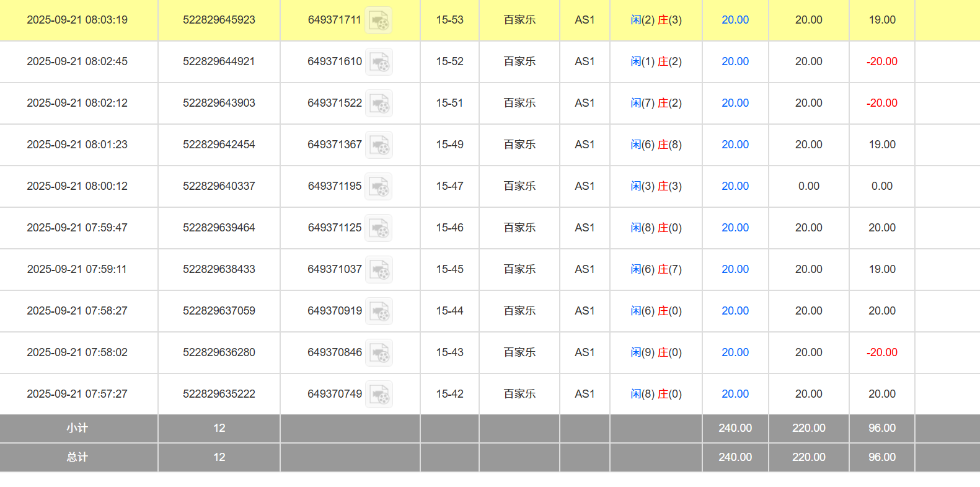Screen dimensions: 980x487
Task: Select blue 20.00 bet amount in round 15-42
Action: (735, 394)
